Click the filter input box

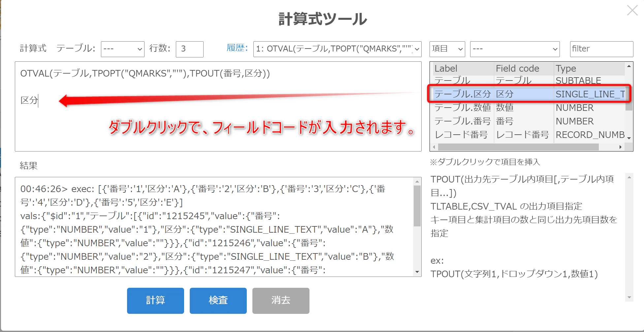pyautogui.click(x=601, y=49)
